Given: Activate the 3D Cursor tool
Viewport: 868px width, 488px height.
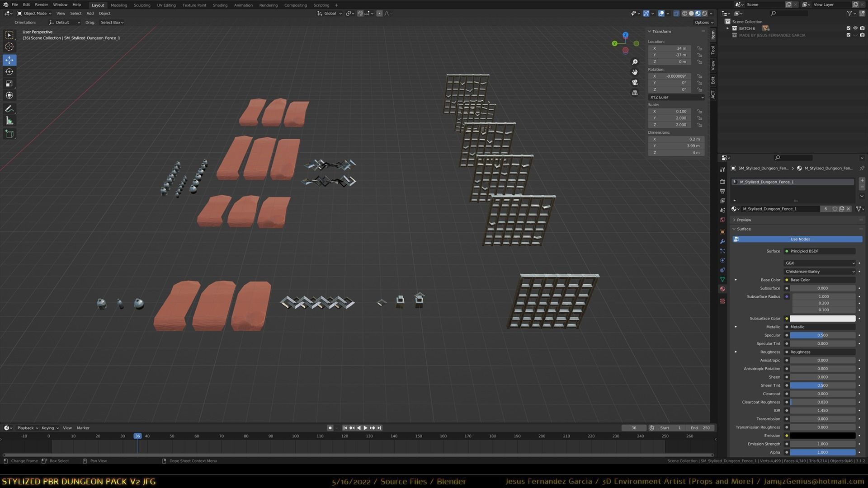Looking at the screenshot, I should tap(9, 47).
